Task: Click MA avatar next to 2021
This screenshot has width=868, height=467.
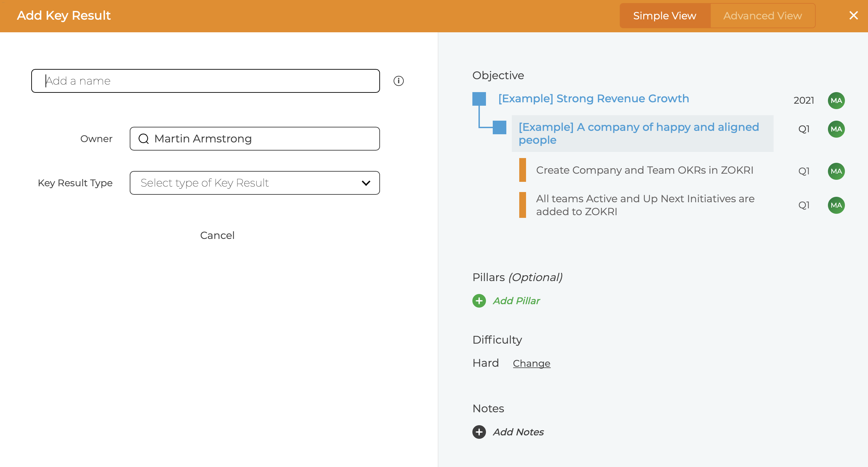Action: (836, 101)
